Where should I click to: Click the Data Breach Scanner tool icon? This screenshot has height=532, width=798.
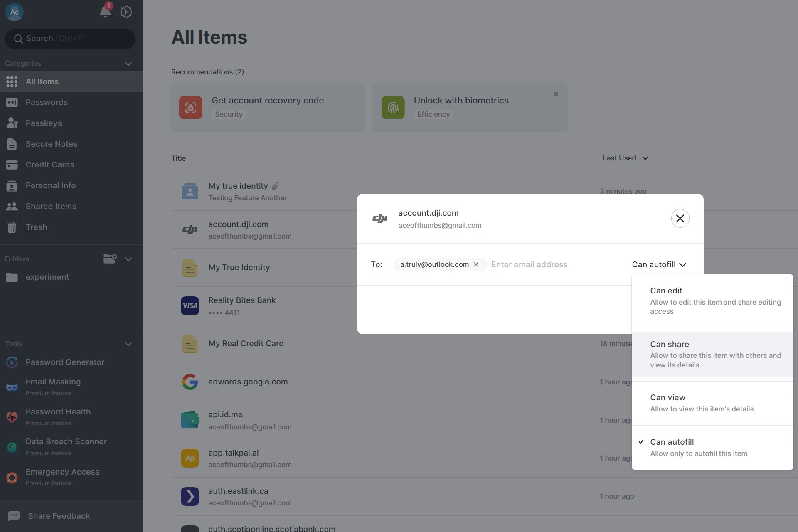(12, 446)
